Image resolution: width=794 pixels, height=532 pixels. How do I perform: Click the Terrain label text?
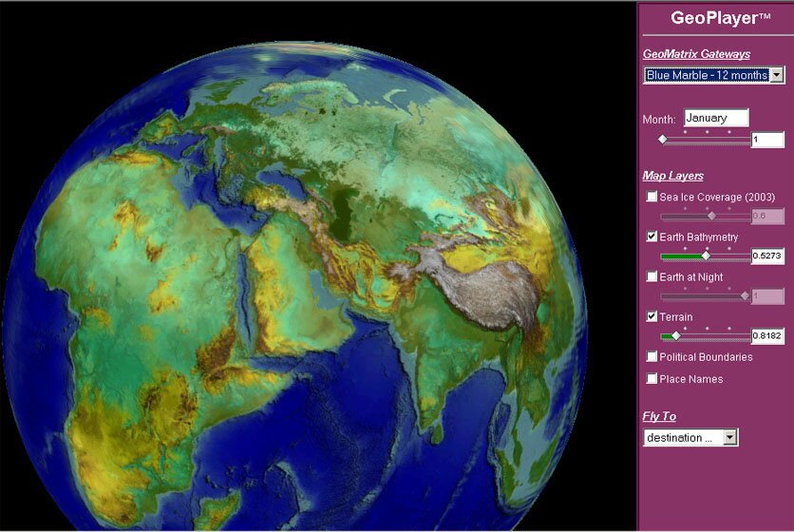point(676,317)
